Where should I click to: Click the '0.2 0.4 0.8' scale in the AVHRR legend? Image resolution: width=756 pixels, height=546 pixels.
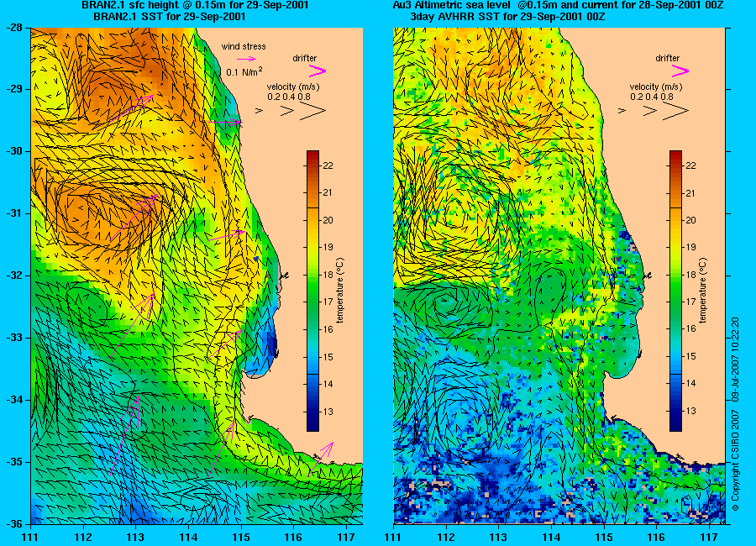652,97
